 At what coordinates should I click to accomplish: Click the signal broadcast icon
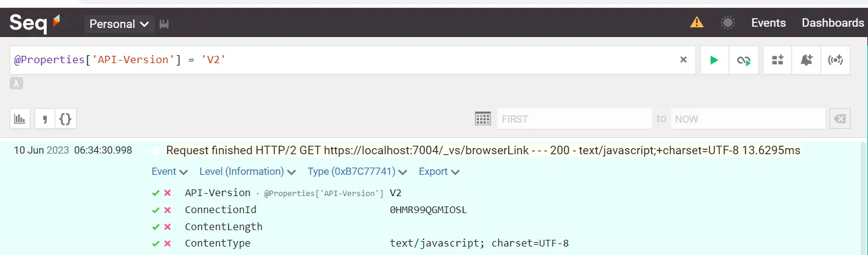click(836, 60)
